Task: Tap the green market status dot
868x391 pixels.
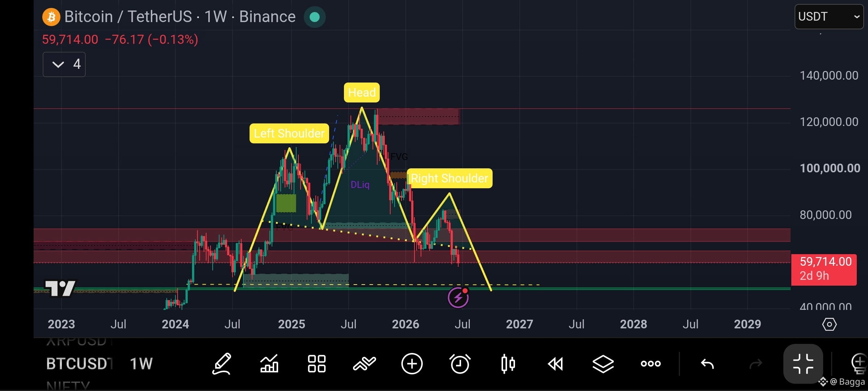Action: (314, 17)
